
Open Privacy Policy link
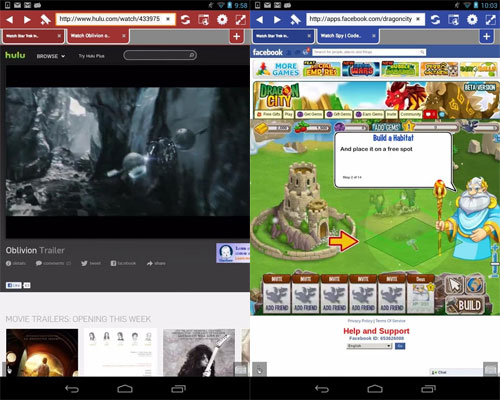pos(361,321)
